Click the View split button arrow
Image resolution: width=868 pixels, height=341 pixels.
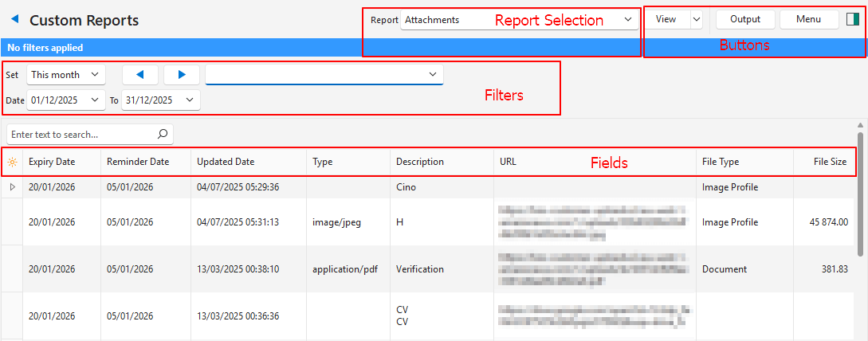point(696,20)
